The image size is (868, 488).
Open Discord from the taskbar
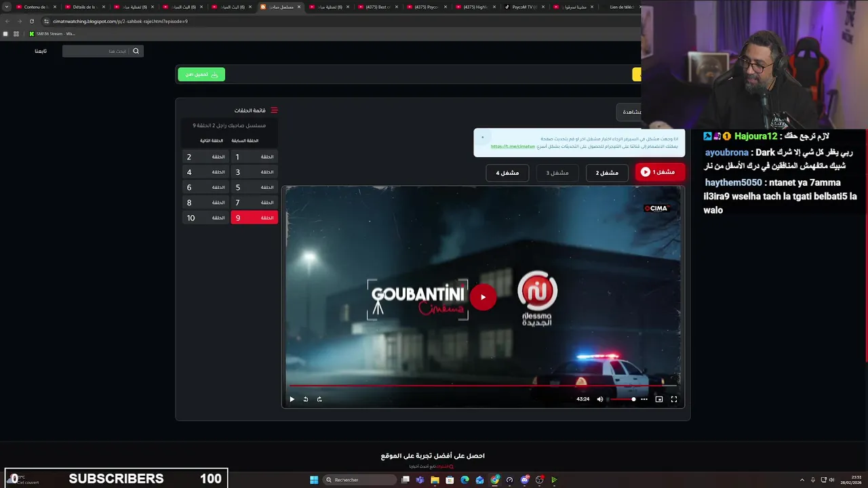pos(525,480)
